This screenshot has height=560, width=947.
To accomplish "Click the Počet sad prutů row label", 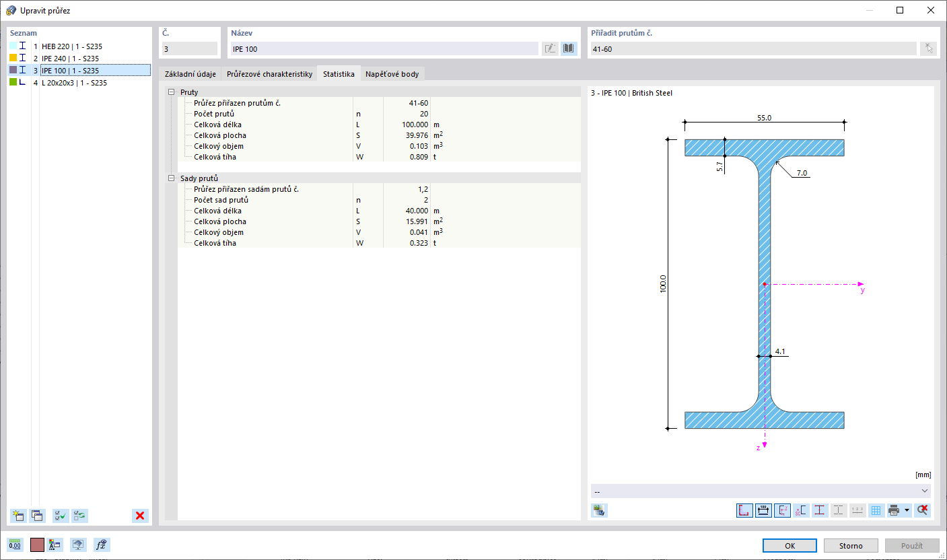I will click(x=221, y=200).
